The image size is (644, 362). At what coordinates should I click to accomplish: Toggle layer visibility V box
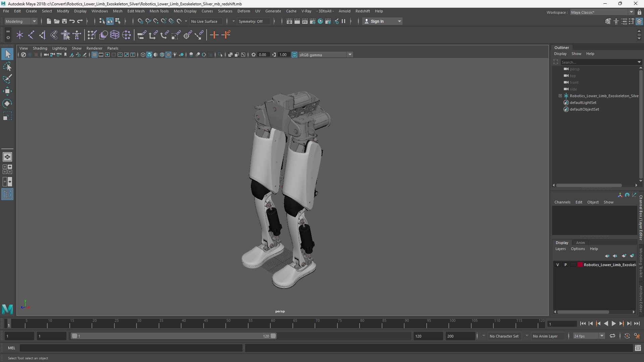pos(558,265)
